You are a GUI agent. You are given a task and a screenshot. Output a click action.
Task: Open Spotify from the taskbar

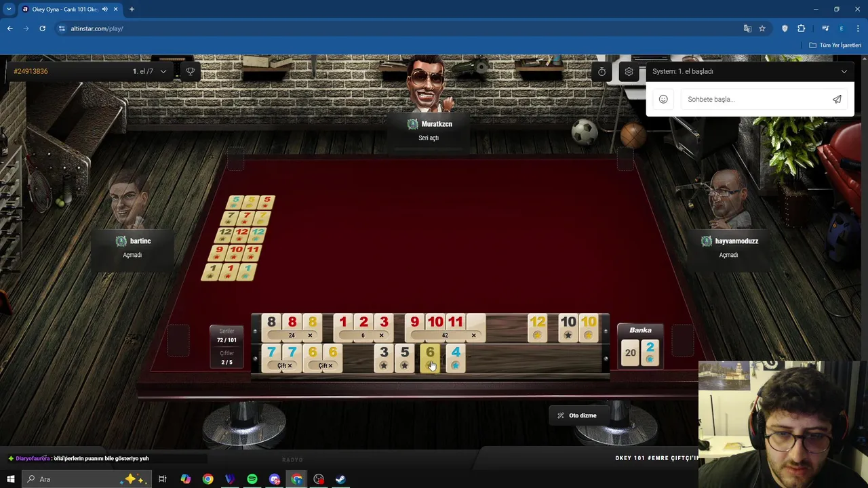pos(252,479)
